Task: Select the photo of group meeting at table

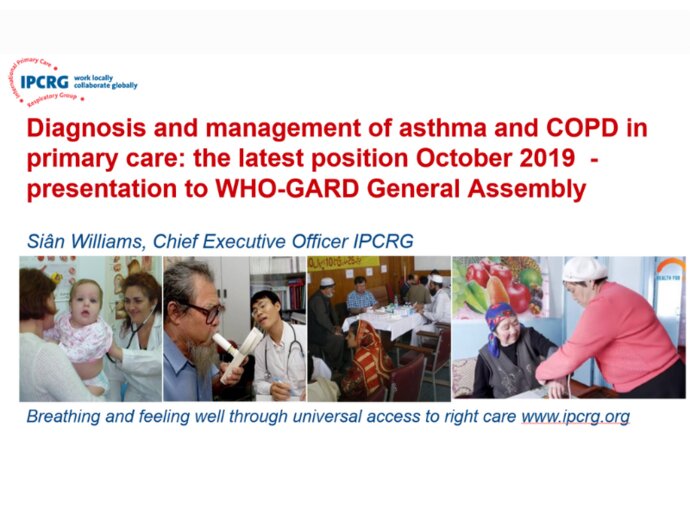Action: coord(379,328)
